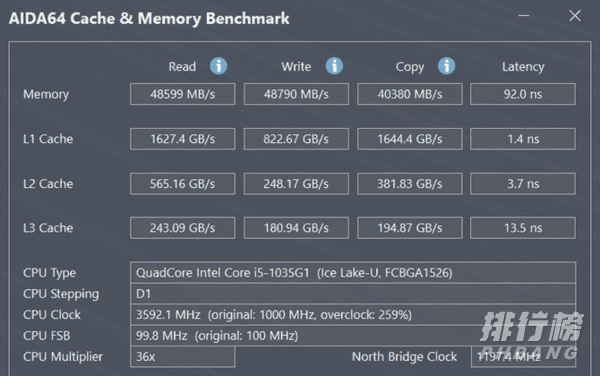
Task: Minimize the AIDA64 benchmark window
Action: coord(523,16)
